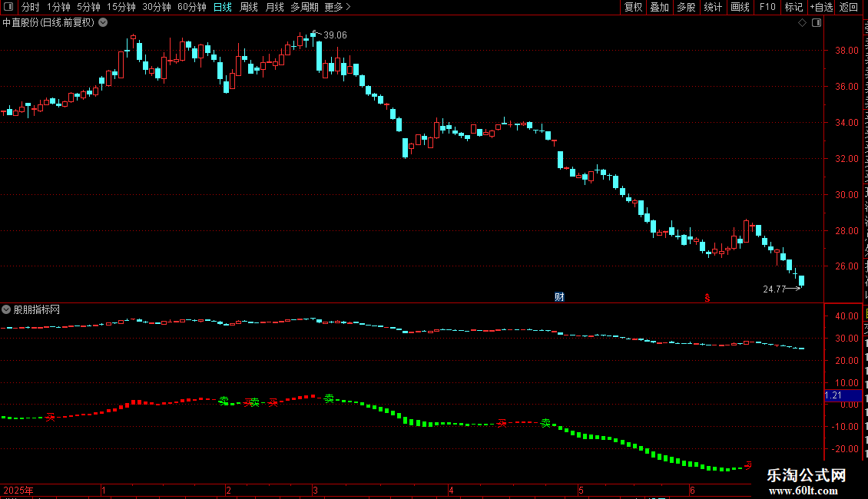Click the 2025年 date axis label
Screen dimensions: 868x499
coord(18,490)
